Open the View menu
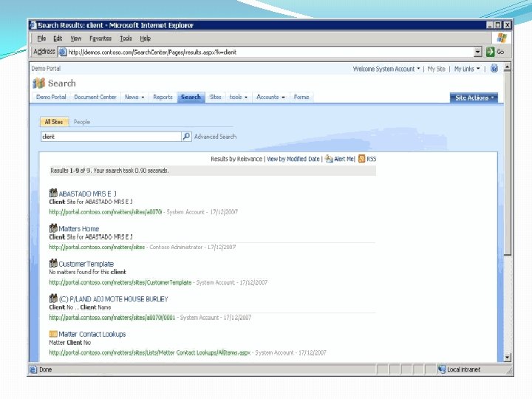The height and width of the screenshot is (399, 532). 75,38
